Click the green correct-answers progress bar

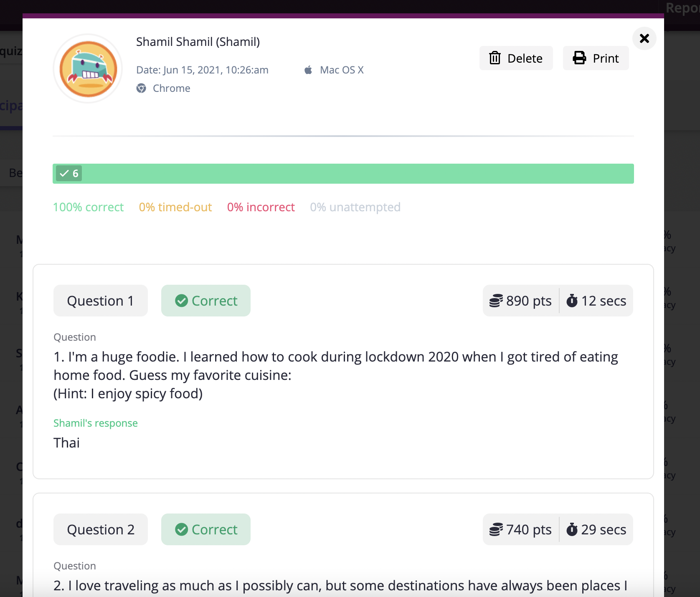(x=343, y=174)
